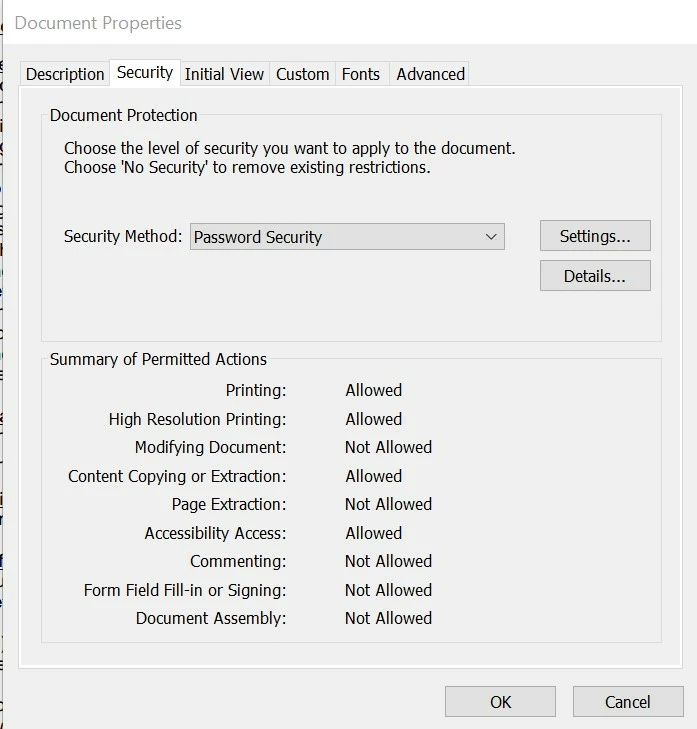Image resolution: width=697 pixels, height=729 pixels.
Task: Click the Summary of Permitted Actions heading
Action: point(158,359)
